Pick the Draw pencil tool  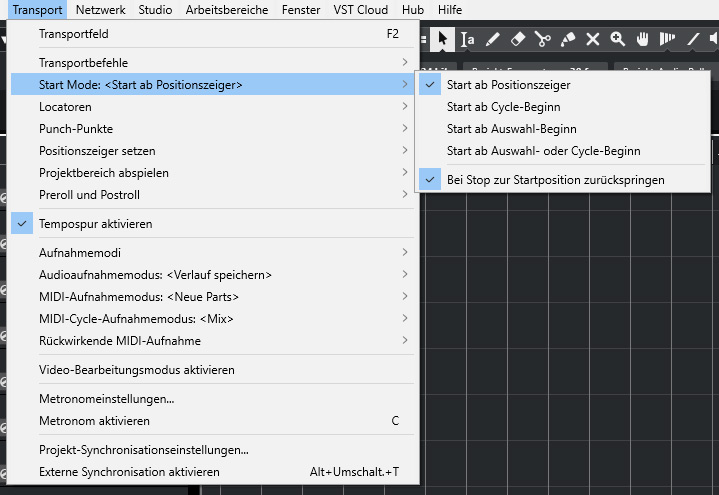[492, 39]
